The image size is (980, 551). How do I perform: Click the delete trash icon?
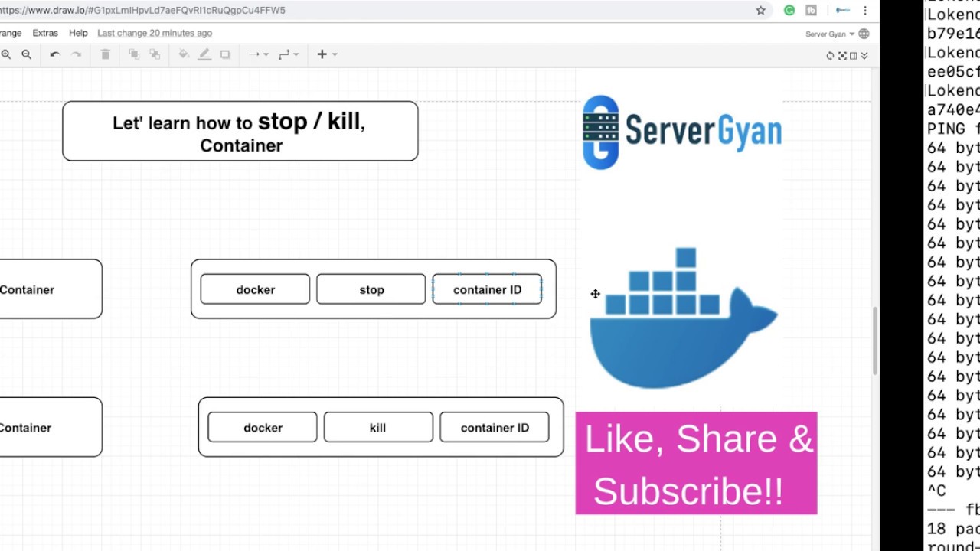106,54
